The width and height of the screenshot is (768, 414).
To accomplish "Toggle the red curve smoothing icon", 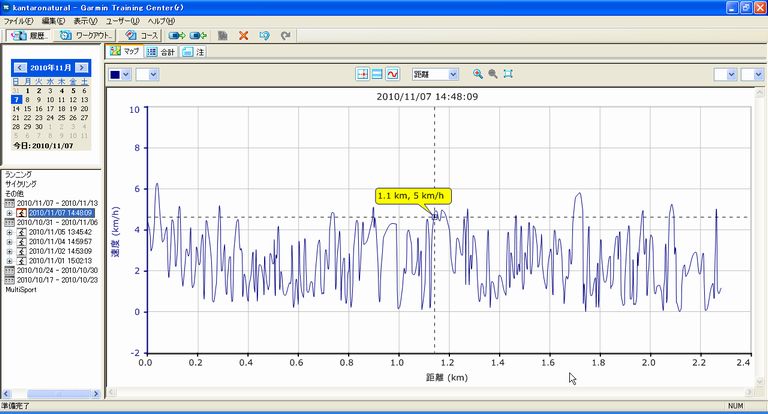I will (392, 74).
